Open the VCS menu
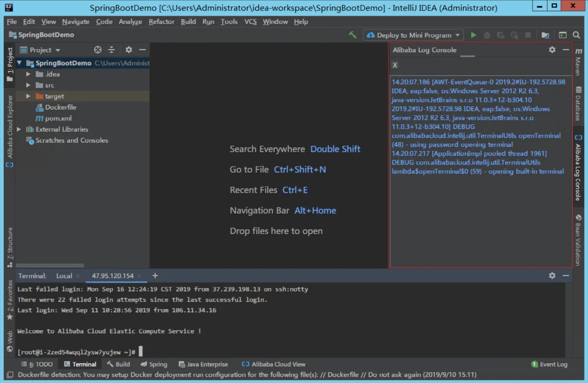Screen dimensions: 588x383 click(x=250, y=22)
